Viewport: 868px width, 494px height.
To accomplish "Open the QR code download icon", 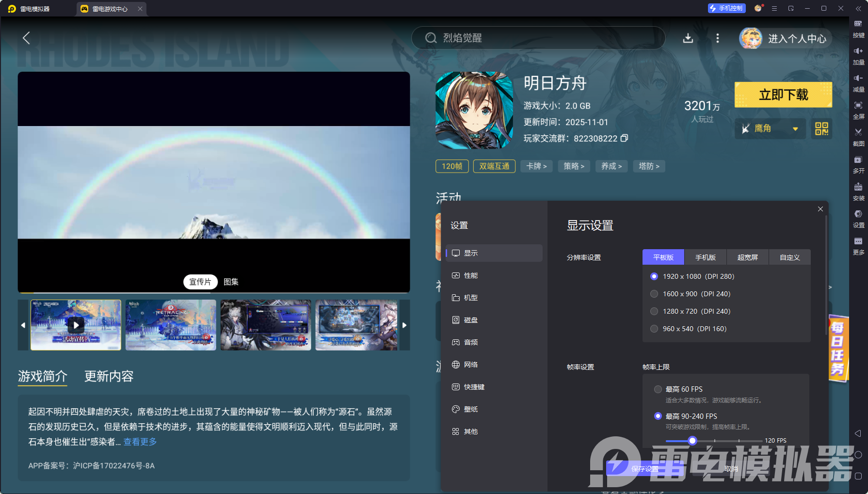I will [821, 128].
